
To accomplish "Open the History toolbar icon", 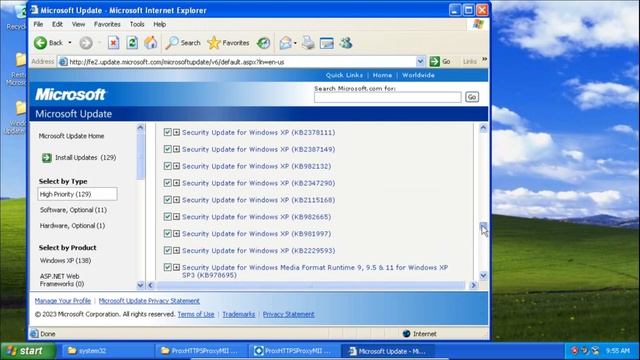I will pyautogui.click(x=264, y=43).
